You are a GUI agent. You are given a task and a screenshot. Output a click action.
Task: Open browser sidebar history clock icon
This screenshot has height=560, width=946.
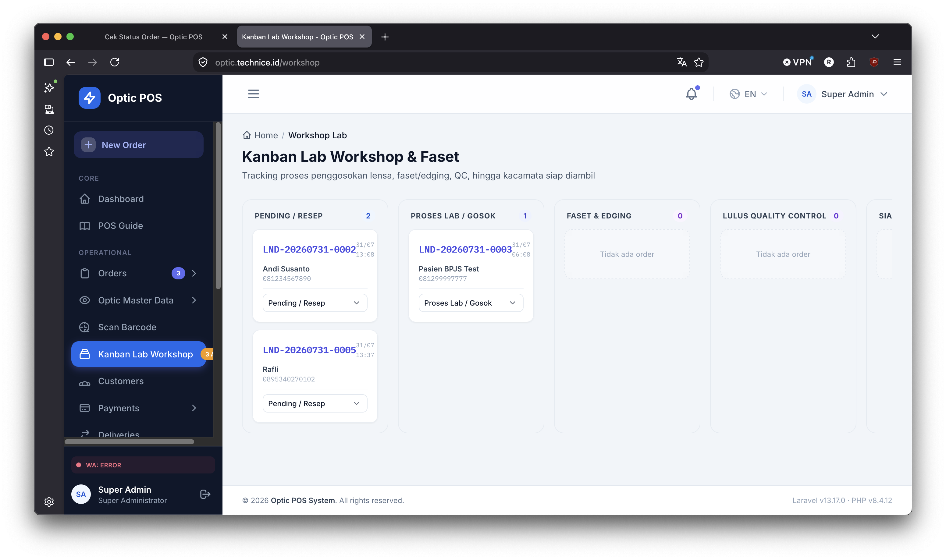(49, 130)
